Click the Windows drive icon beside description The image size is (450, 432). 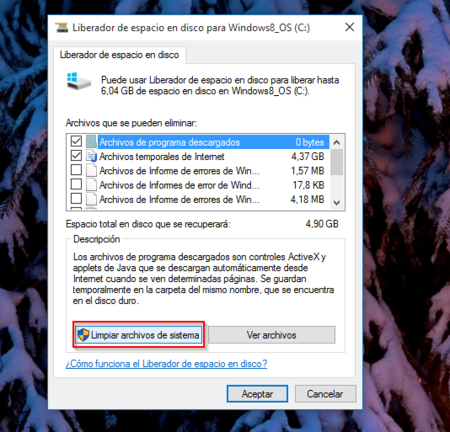click(x=79, y=81)
